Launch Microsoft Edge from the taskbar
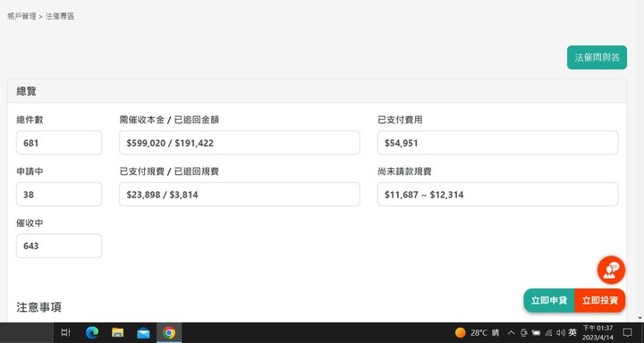The width and height of the screenshot is (644, 343). [92, 333]
